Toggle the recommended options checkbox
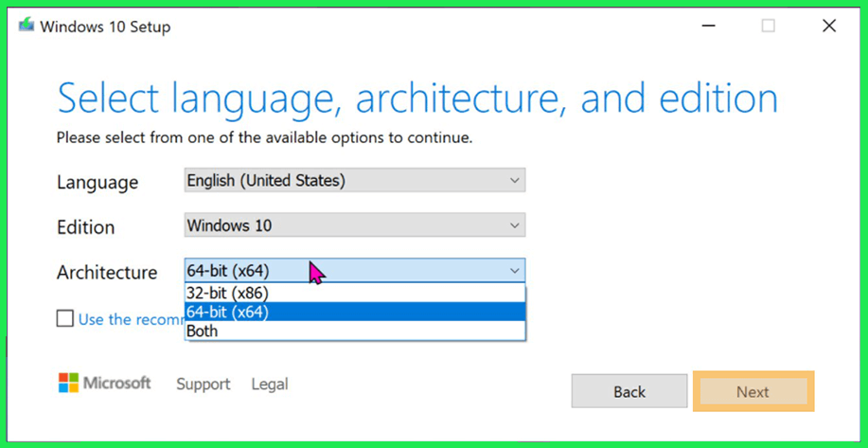 click(64, 319)
